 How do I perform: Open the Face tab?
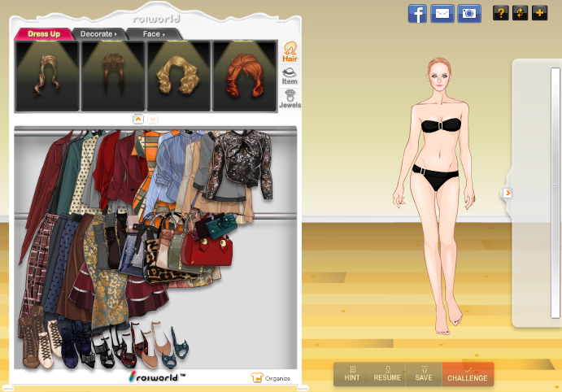[x=153, y=34]
